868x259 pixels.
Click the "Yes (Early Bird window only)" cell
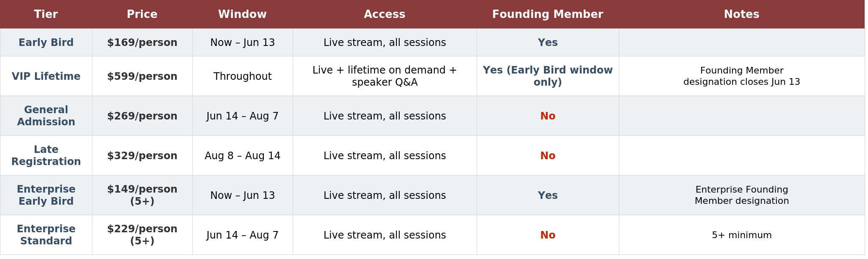[x=548, y=76]
